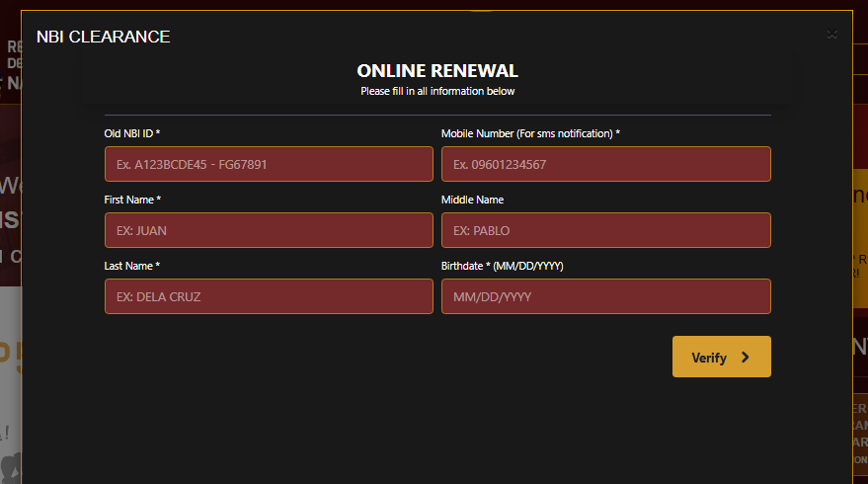Click the yellow Verify button
The height and width of the screenshot is (484, 868).
721,357
